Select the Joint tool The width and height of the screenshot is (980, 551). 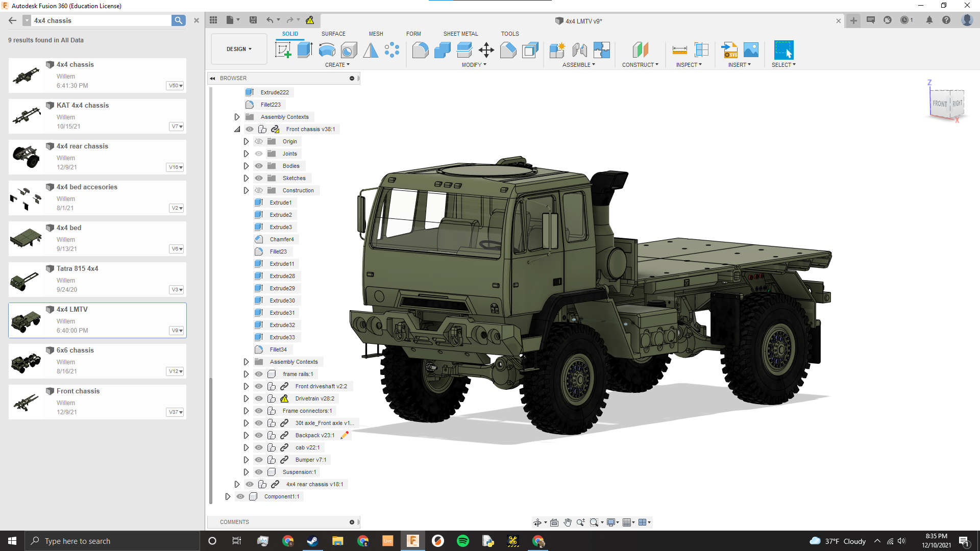click(579, 50)
